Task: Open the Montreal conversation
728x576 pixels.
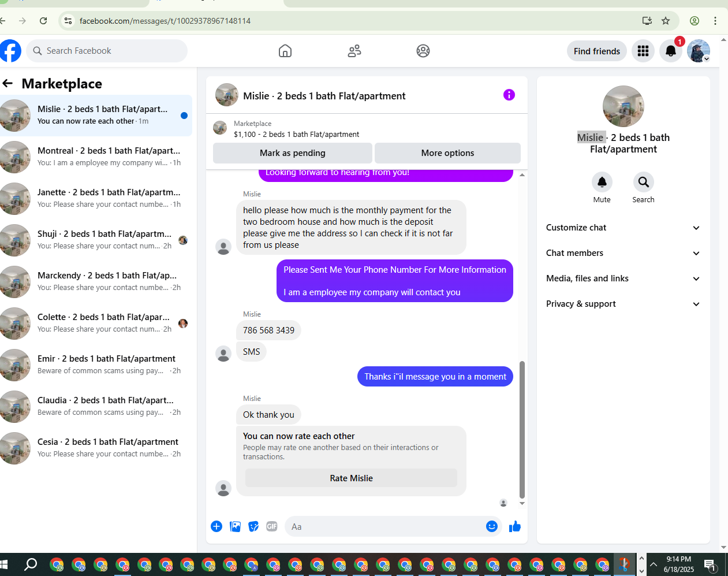Action: point(96,157)
